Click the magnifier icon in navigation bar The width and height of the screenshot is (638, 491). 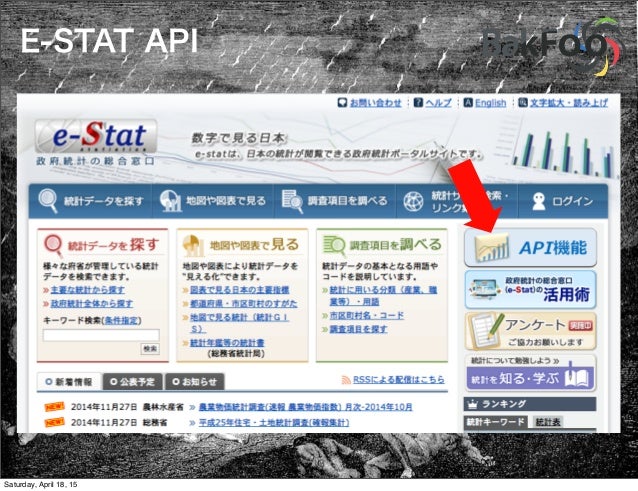48,201
